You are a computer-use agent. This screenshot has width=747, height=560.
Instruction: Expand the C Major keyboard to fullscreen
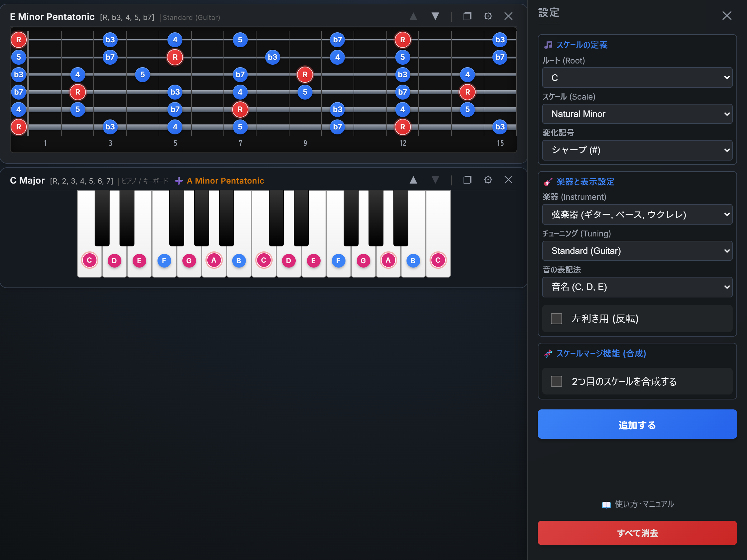[467, 180]
